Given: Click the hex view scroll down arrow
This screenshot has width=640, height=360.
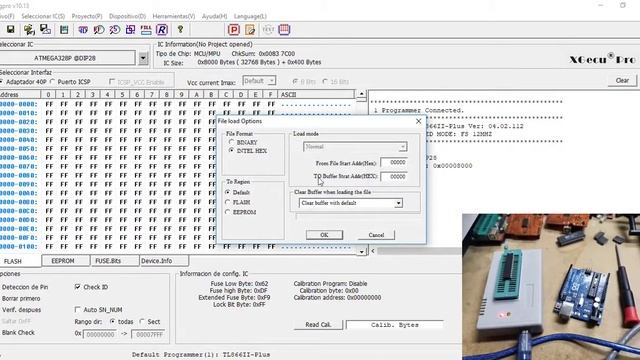Looking at the screenshot, I should click(x=361, y=251).
